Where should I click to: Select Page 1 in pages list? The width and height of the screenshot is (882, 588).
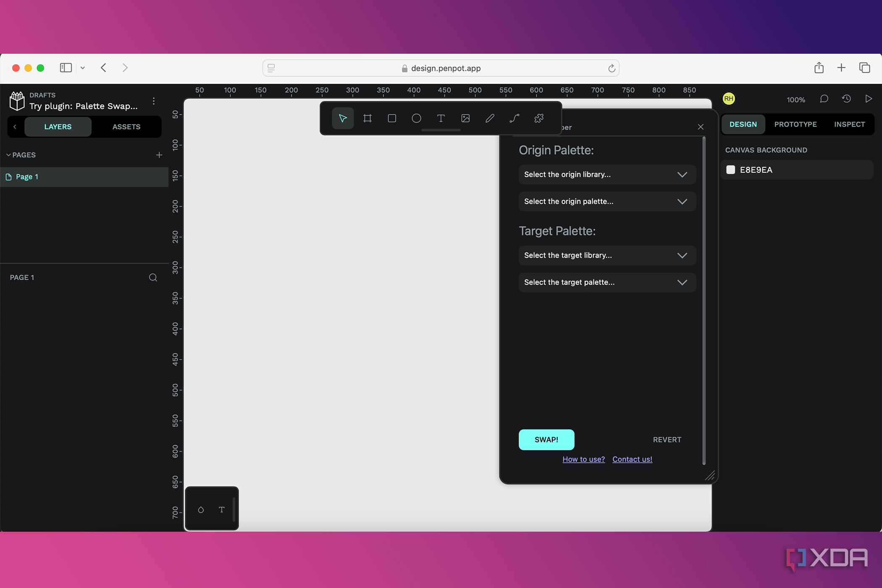pyautogui.click(x=84, y=177)
